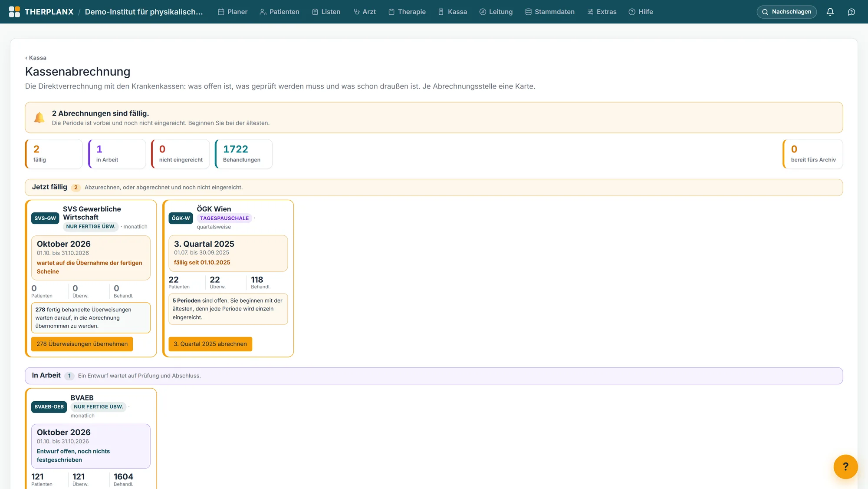Open the Patienten menu

(x=279, y=12)
